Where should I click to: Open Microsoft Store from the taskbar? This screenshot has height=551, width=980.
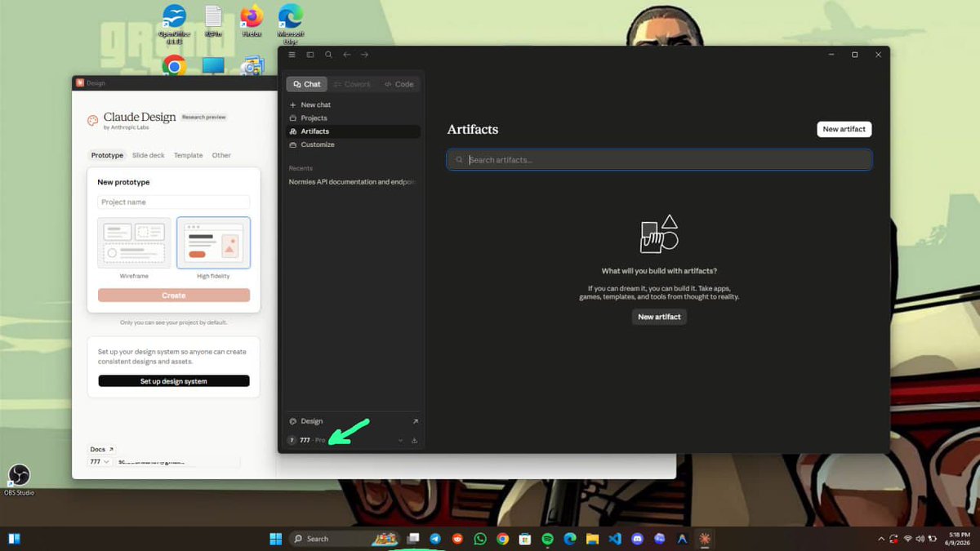click(x=525, y=539)
